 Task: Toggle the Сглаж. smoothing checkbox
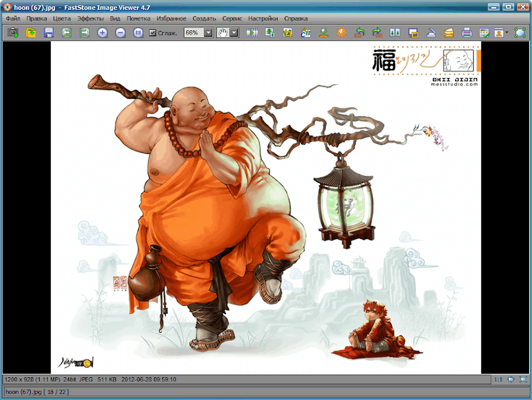[153, 33]
